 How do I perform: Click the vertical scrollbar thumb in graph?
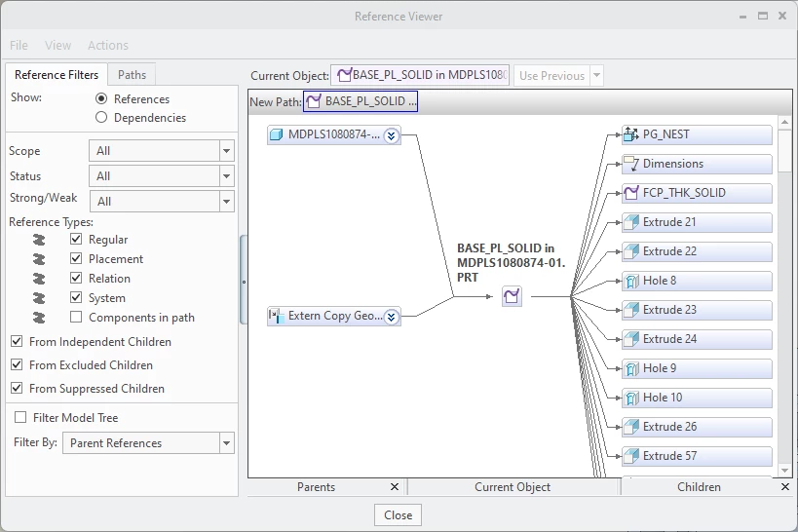784,149
